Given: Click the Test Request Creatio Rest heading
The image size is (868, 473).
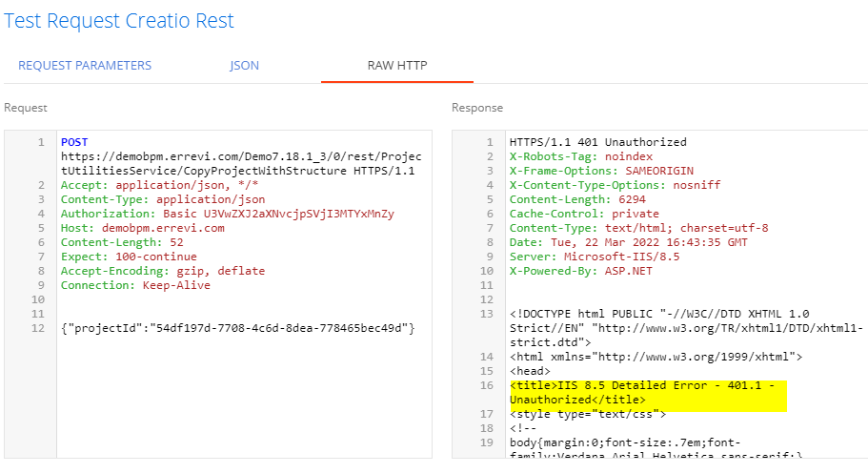Looking at the screenshot, I should click(x=119, y=20).
